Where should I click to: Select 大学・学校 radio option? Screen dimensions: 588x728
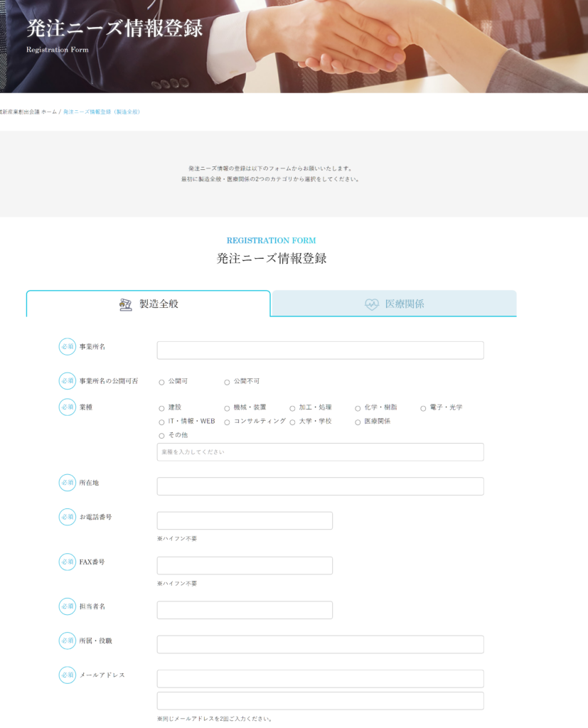pyautogui.click(x=293, y=422)
